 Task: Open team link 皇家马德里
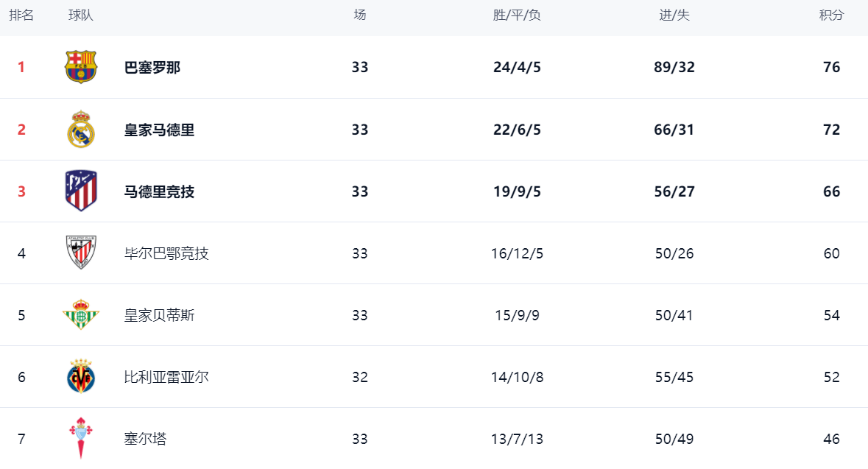tap(160, 130)
